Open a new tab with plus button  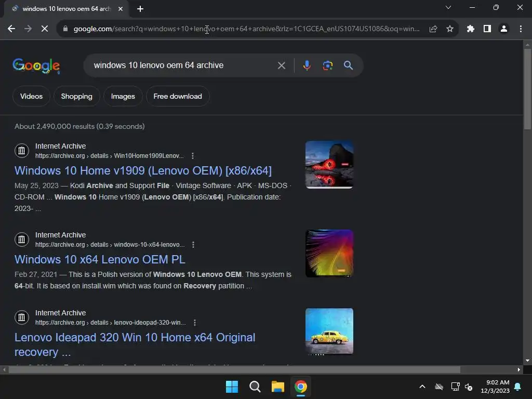pos(140,9)
